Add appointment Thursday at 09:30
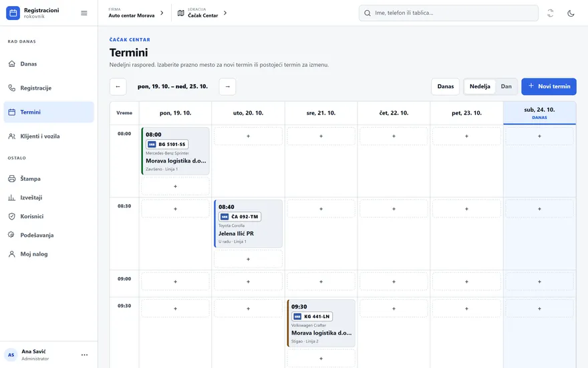 [394, 308]
